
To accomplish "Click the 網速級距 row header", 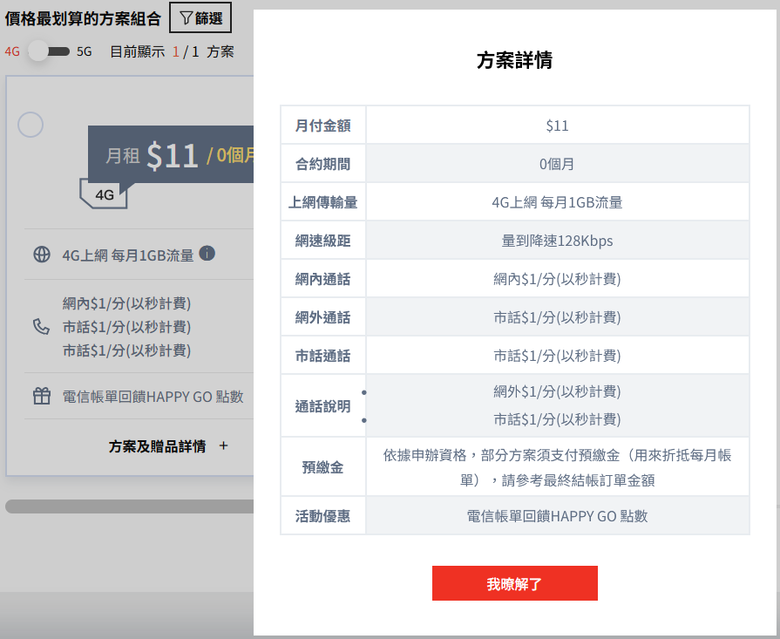I will pyautogui.click(x=323, y=240).
